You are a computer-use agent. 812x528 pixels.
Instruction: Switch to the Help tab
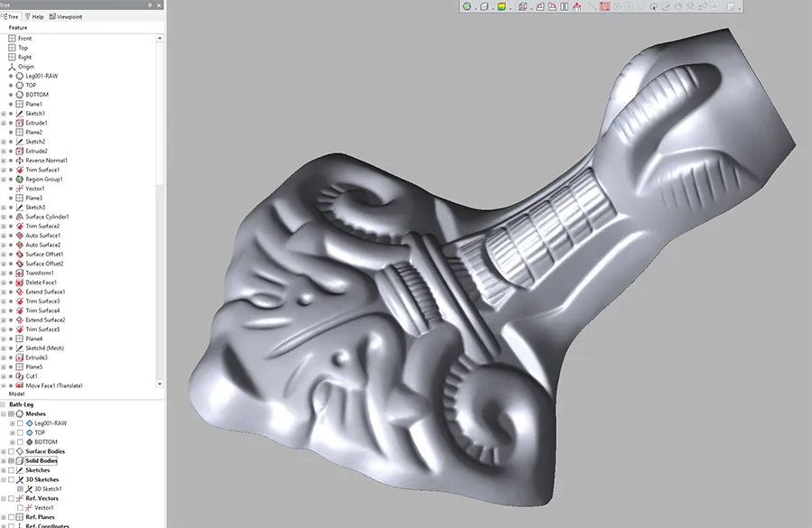pos(34,16)
